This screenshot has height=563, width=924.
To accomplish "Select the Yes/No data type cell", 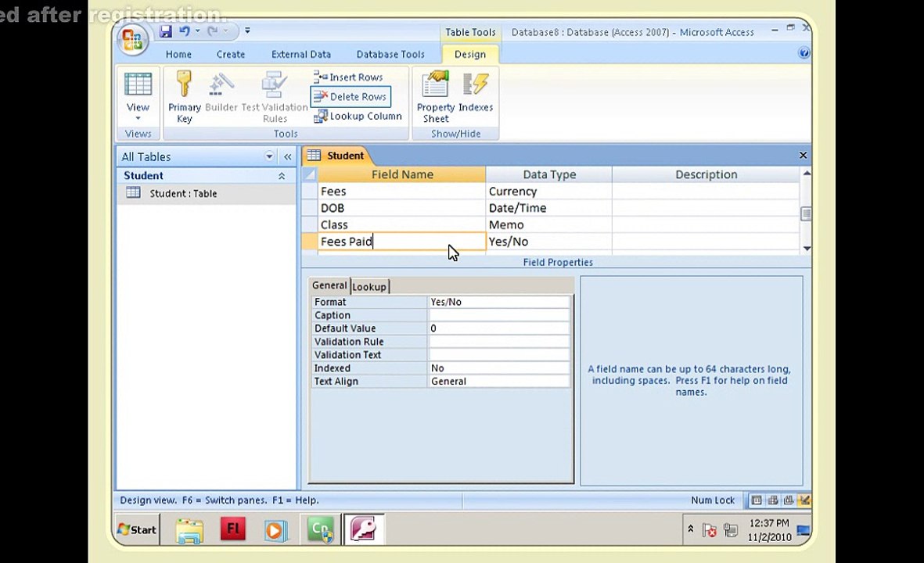I will 549,242.
